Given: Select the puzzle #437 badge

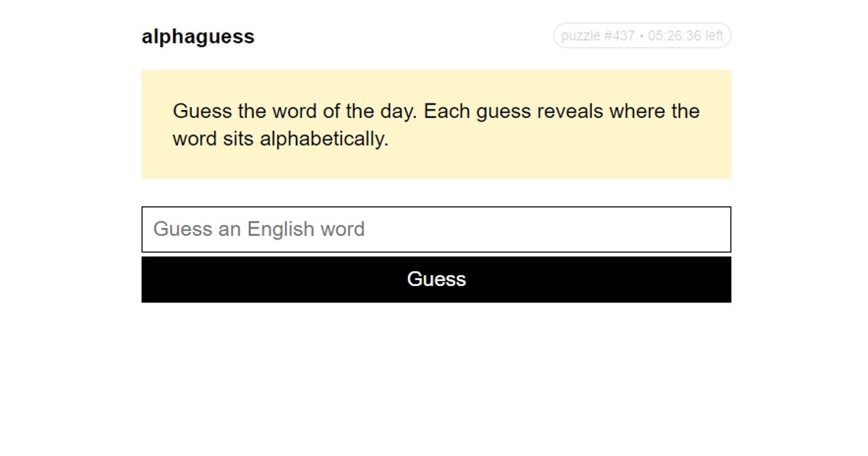Looking at the screenshot, I should 598,35.
